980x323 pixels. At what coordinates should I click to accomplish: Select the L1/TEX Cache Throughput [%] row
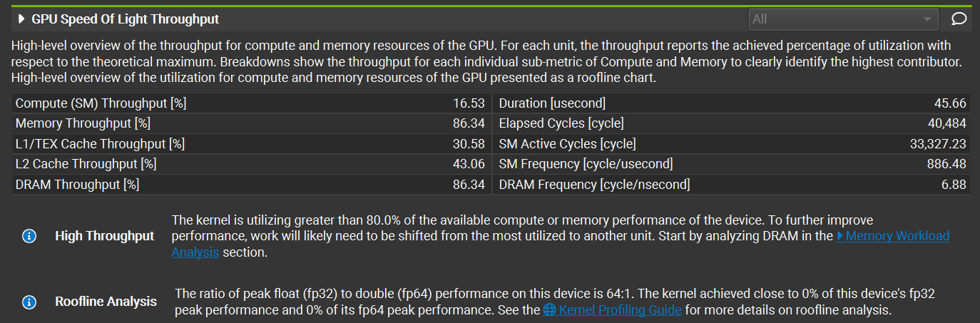[250, 143]
